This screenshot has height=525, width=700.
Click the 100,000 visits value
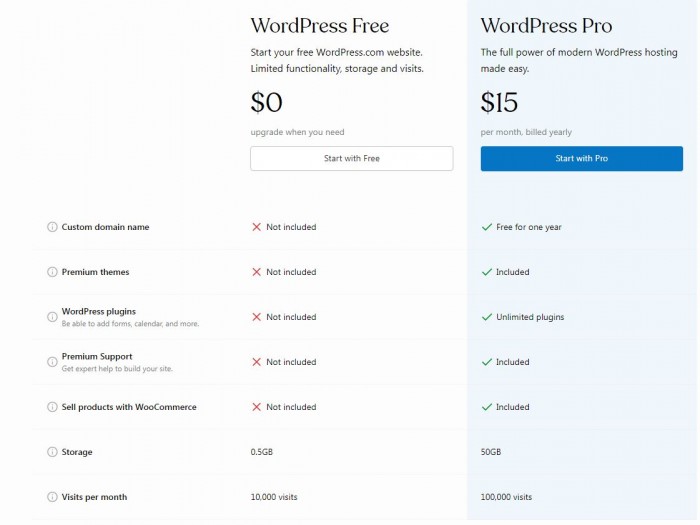(506, 497)
